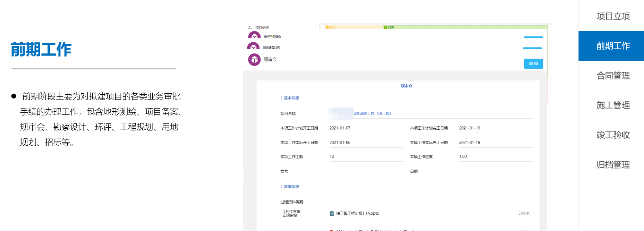This screenshot has width=644, height=231.
Task: Open 归档管理 from the right sidebar
Action: pyautogui.click(x=613, y=165)
